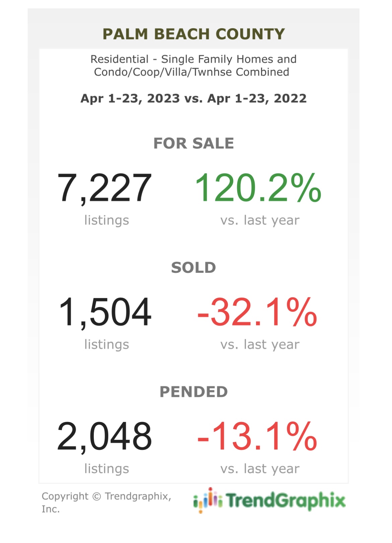Click "vs. last year" under 120.2%
This screenshot has height=543, width=392.
[x=260, y=220]
